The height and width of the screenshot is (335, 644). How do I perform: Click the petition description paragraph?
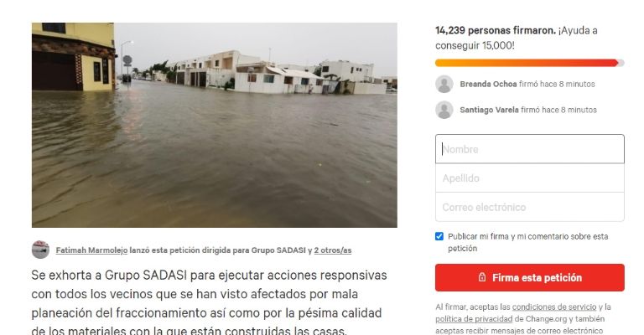tap(209, 302)
